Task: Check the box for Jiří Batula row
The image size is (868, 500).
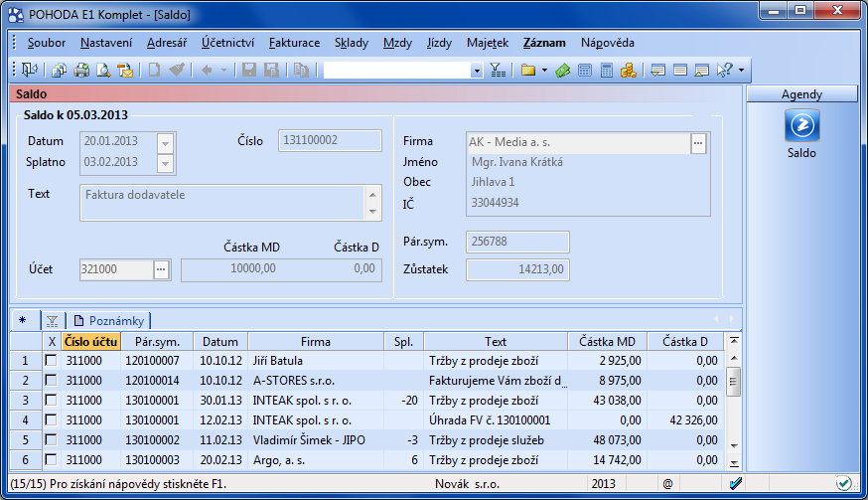Action: [x=51, y=361]
